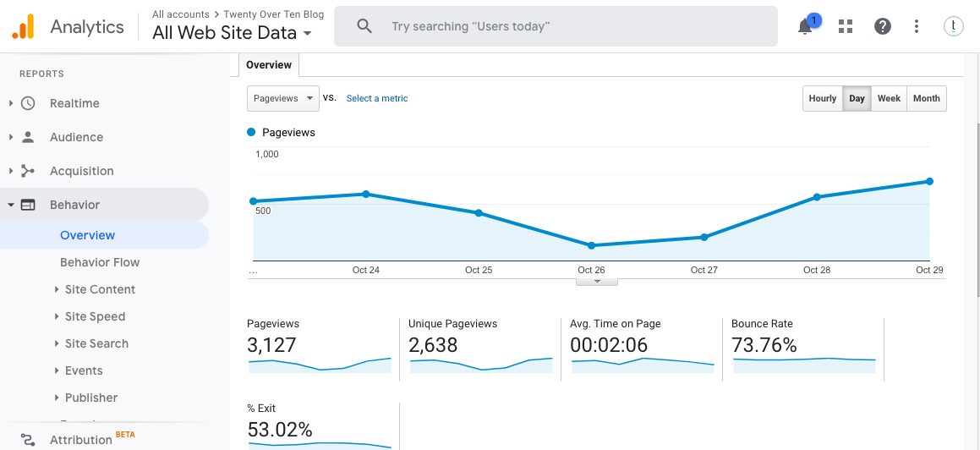Click the Select a metric link
The image size is (980, 450).
pos(377,99)
